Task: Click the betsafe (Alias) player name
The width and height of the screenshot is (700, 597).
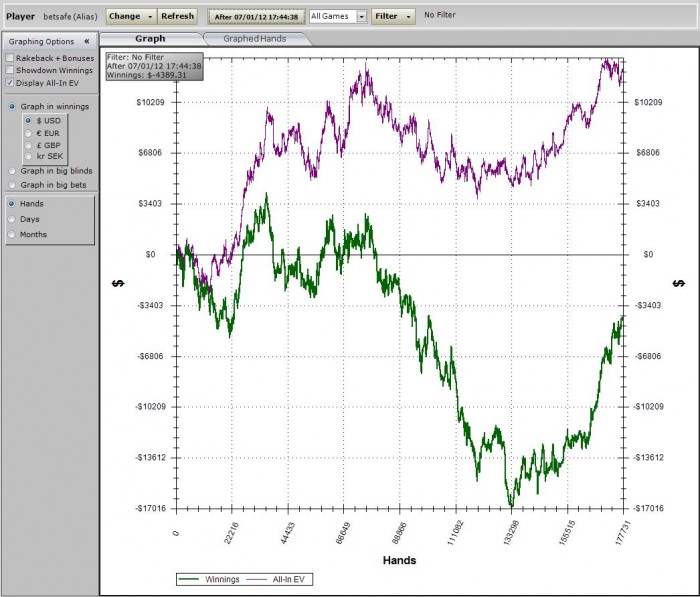Action: (x=70, y=17)
